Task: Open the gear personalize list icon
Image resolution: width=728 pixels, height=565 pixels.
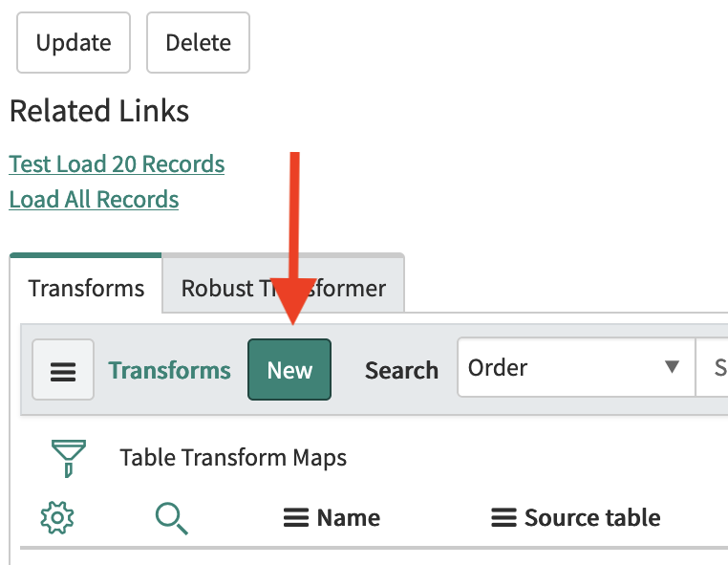Action: [x=57, y=517]
